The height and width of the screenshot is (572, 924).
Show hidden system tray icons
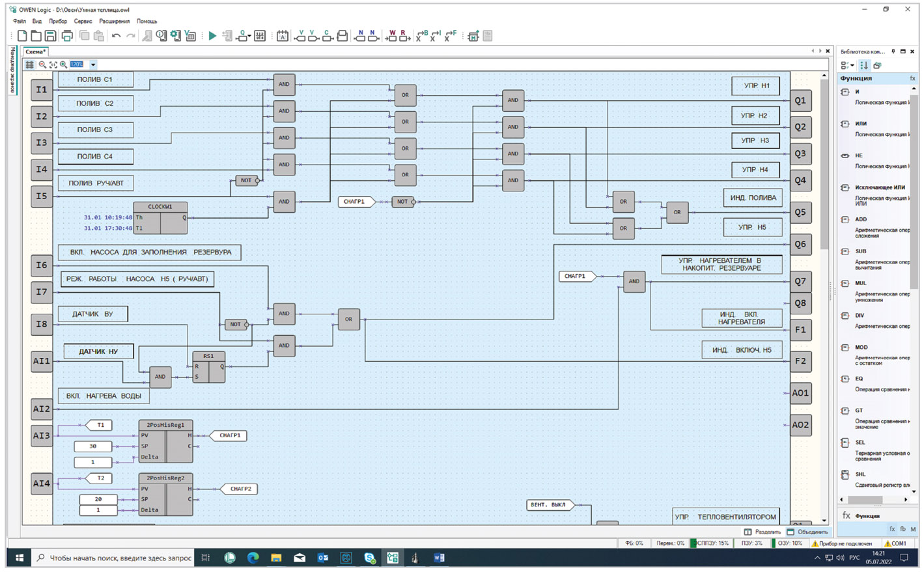817,558
